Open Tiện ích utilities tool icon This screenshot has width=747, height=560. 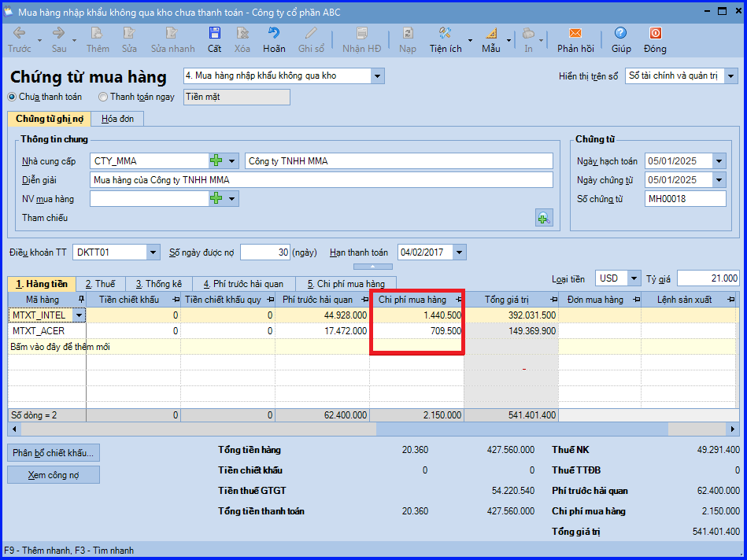coord(445,33)
